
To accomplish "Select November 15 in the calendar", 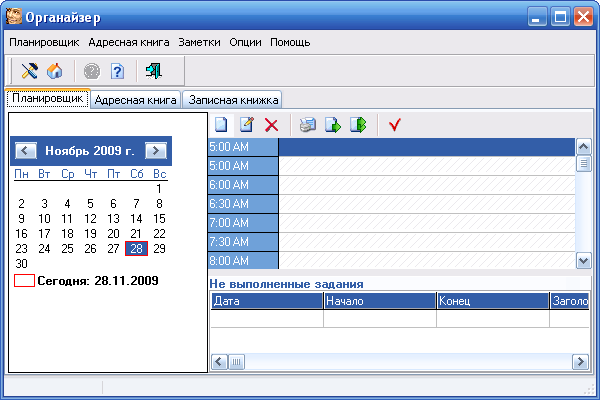I will [158, 219].
